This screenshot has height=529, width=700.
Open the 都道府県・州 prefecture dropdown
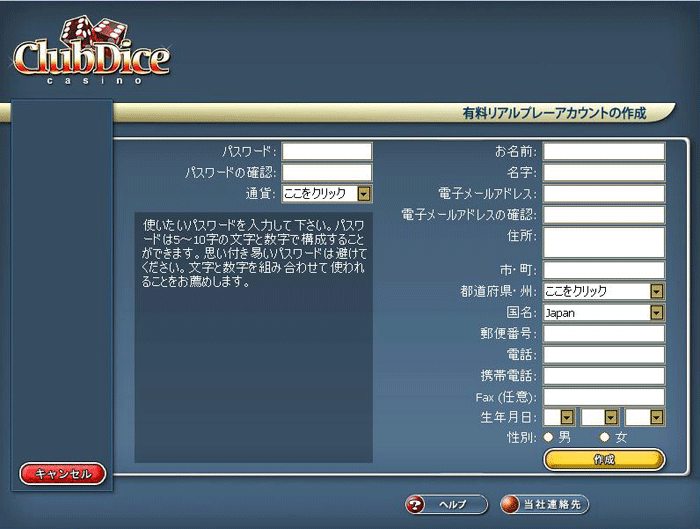(604, 291)
